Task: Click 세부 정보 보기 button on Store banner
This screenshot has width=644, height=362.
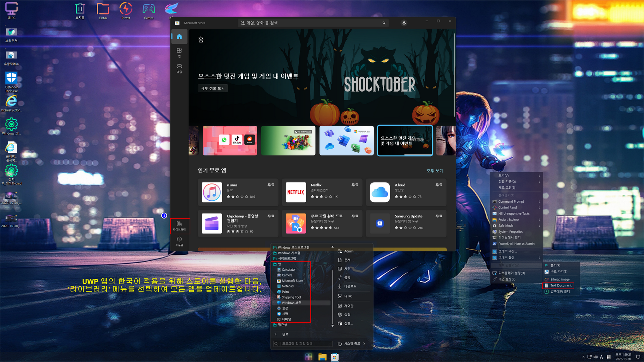Action: click(213, 88)
